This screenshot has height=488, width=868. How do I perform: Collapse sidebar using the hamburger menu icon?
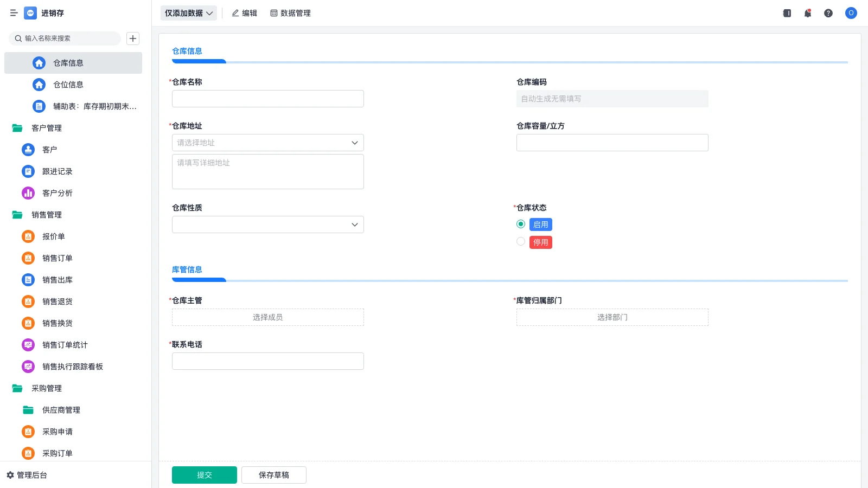tap(14, 13)
